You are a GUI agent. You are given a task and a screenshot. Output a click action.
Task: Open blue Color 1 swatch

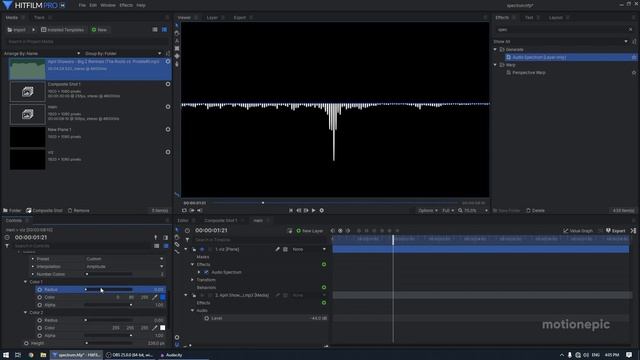163,298
